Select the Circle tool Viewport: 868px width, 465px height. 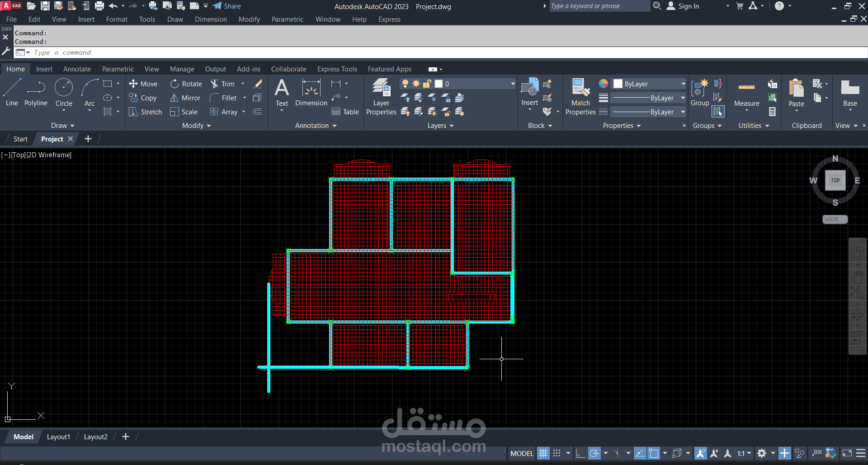[x=64, y=93]
